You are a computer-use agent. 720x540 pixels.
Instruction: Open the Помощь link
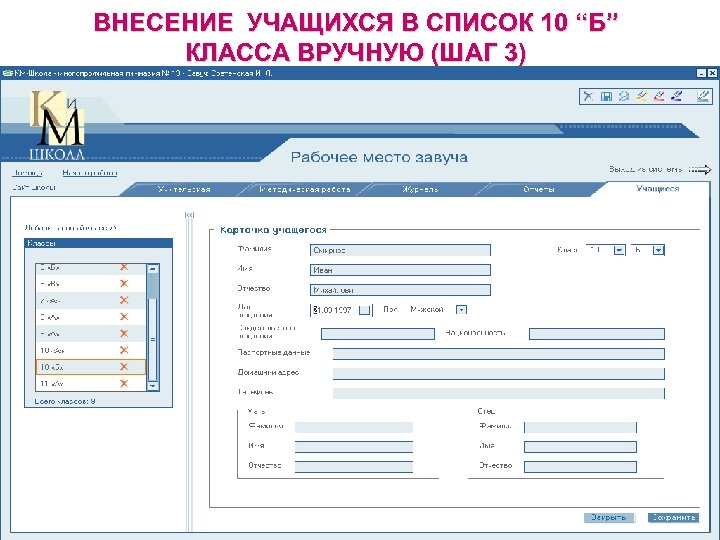coord(27,173)
